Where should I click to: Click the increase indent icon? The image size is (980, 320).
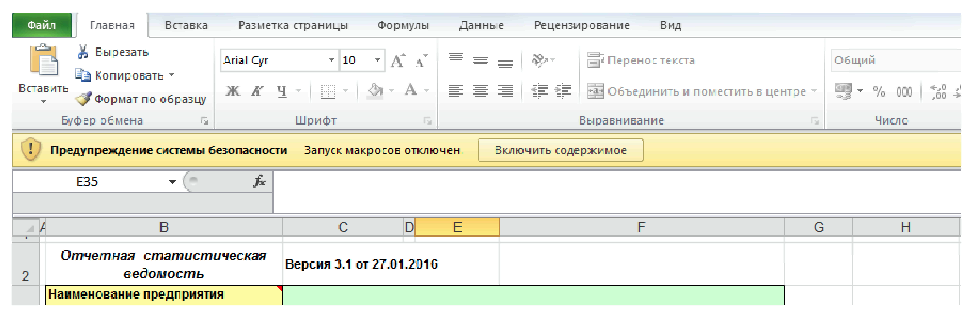(x=563, y=91)
